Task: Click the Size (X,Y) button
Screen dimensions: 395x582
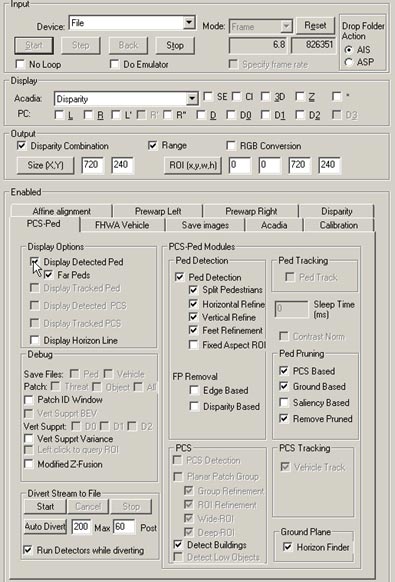Action: [x=45, y=165]
